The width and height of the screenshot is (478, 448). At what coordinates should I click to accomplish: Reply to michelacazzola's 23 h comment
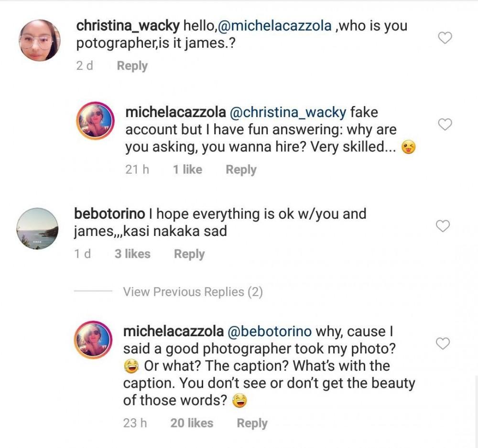[x=252, y=423]
